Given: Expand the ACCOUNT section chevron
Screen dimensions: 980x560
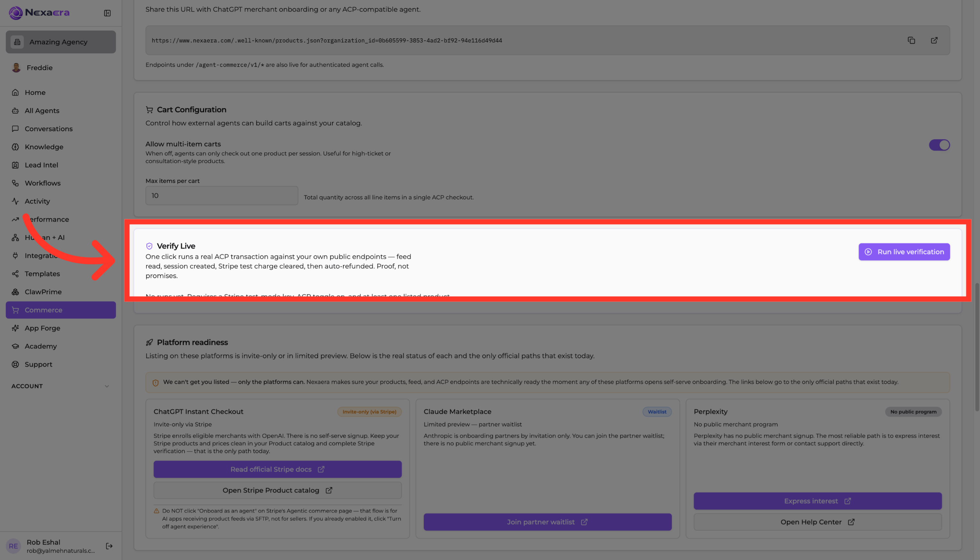Looking at the screenshot, I should (107, 386).
